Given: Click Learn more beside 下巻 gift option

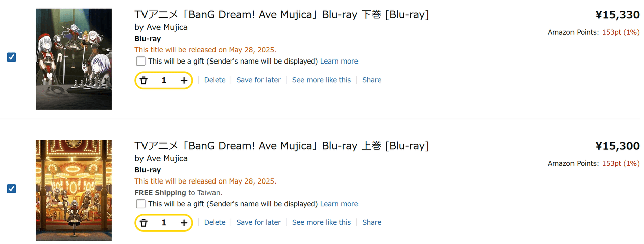Looking at the screenshot, I should 339,61.
